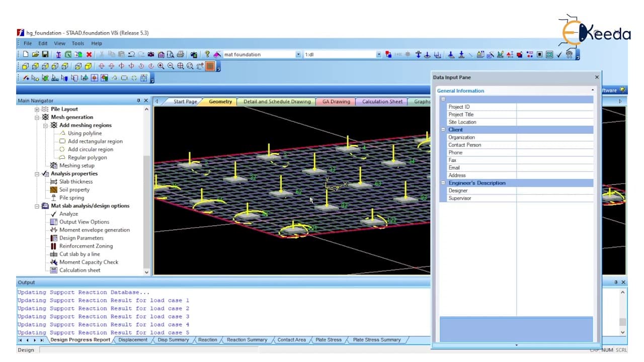The image size is (644, 362).
Task: Click the red X delete icon
Action: pos(89,54)
